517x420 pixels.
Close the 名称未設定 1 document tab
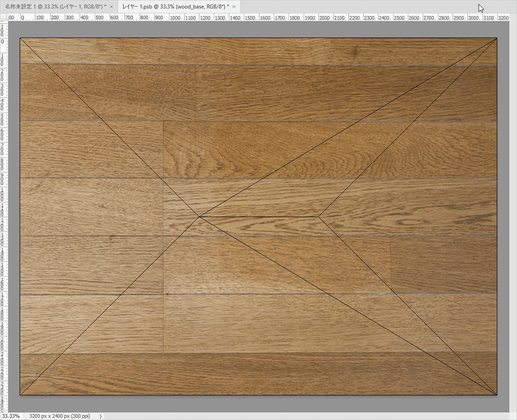(x=111, y=6)
